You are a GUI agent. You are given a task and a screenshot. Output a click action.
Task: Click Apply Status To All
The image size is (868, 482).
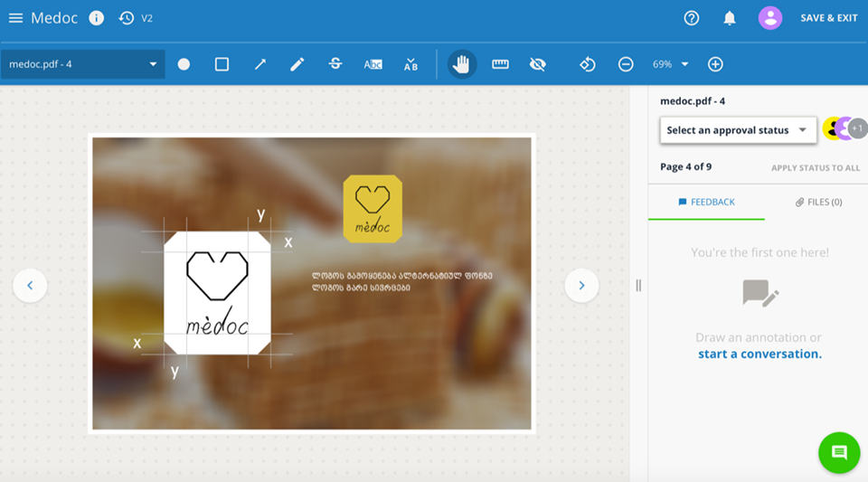coord(815,168)
